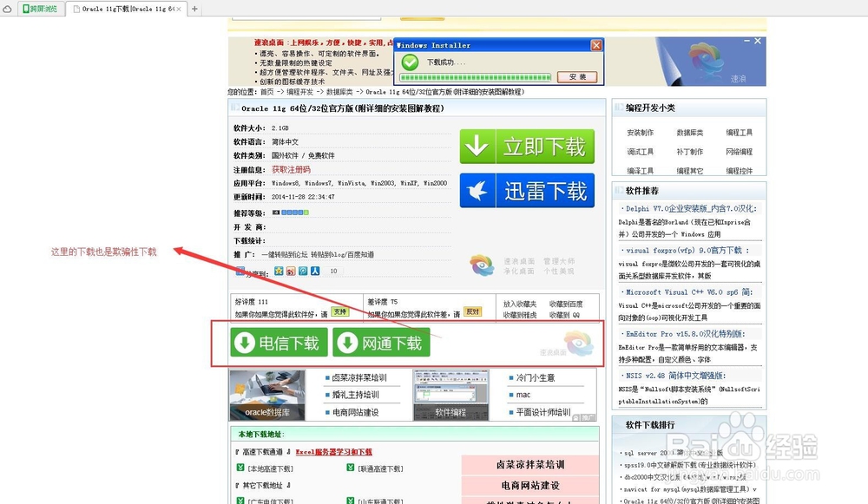Image resolution: width=868 pixels, height=504 pixels.
Task: Click 冷门小生意 ad link
Action: (x=536, y=378)
